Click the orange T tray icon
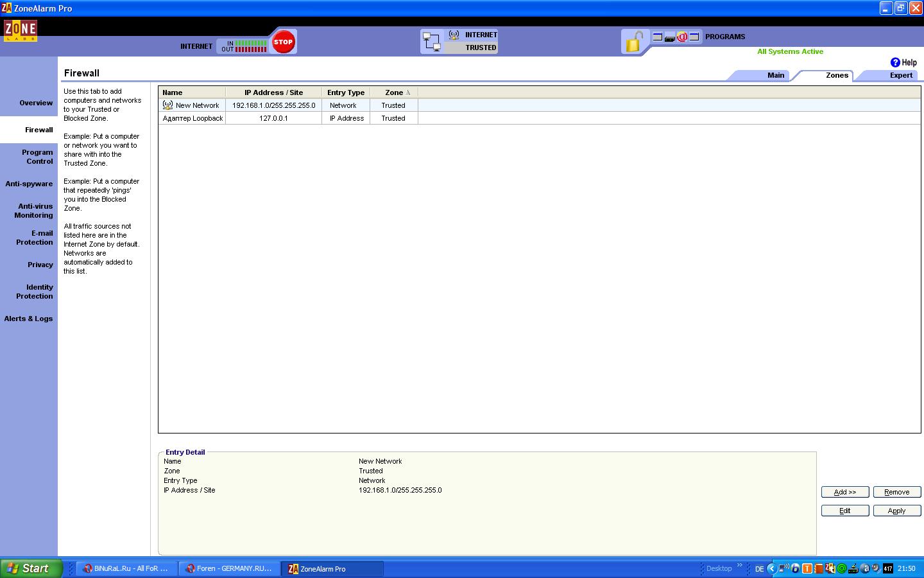 807,568
